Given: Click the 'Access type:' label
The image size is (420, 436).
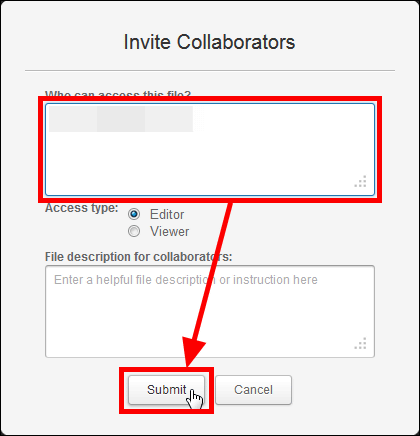Looking at the screenshot, I should pos(82,208).
